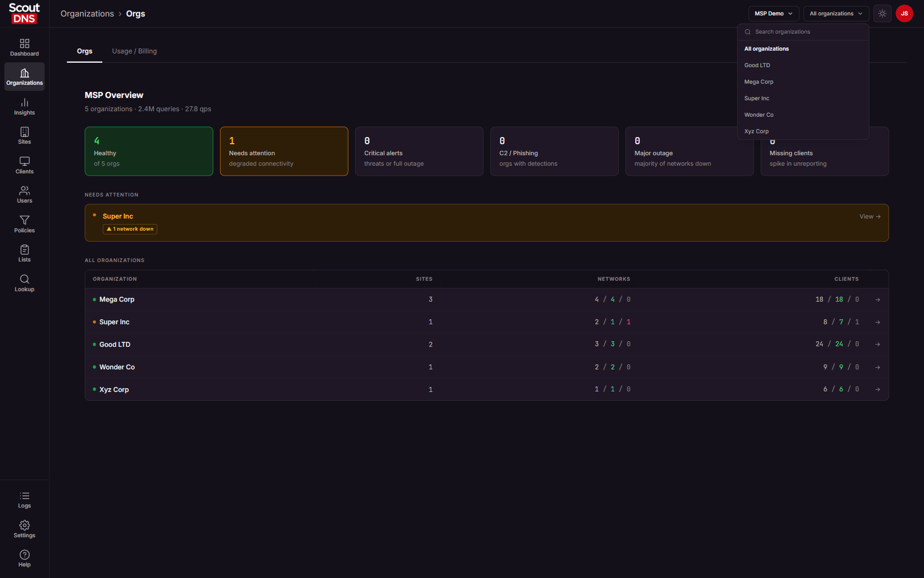Open Super Inc in the organizations table
The image size is (924, 578).
[x=114, y=322]
